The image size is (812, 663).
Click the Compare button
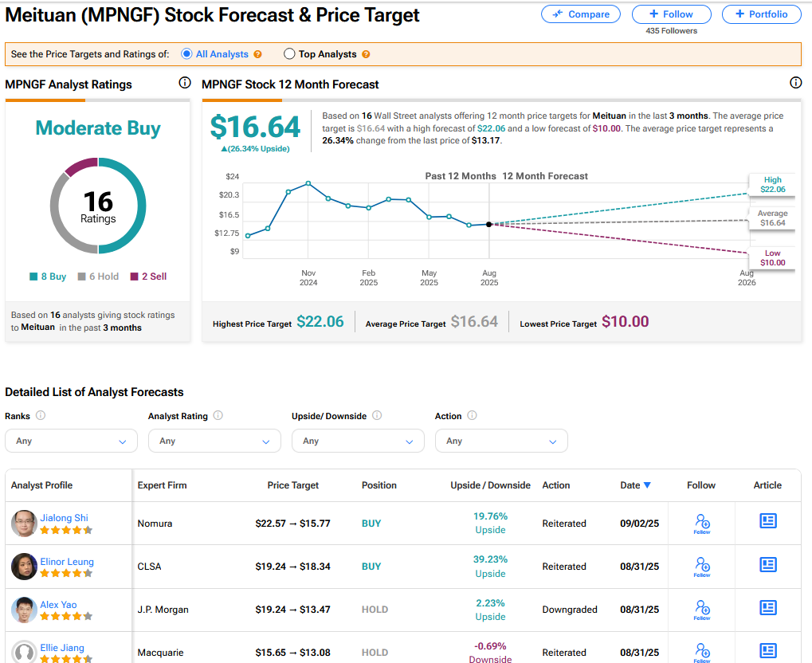582,14
